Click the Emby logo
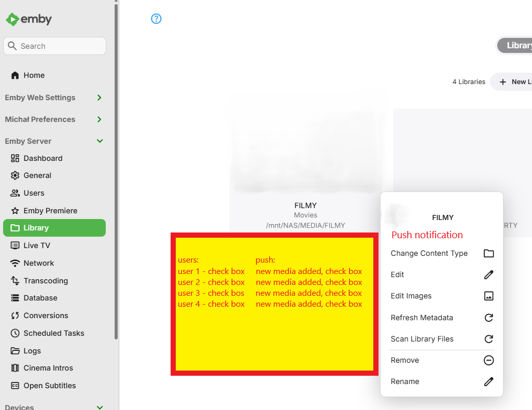Screen dimensions: 532x410 point(29,19)
